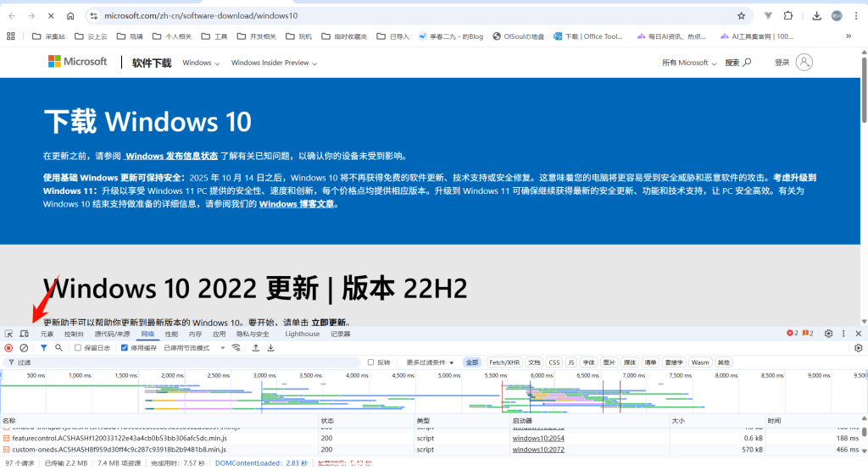Click the site information icon in address bar
868x470 pixels.
93,16
